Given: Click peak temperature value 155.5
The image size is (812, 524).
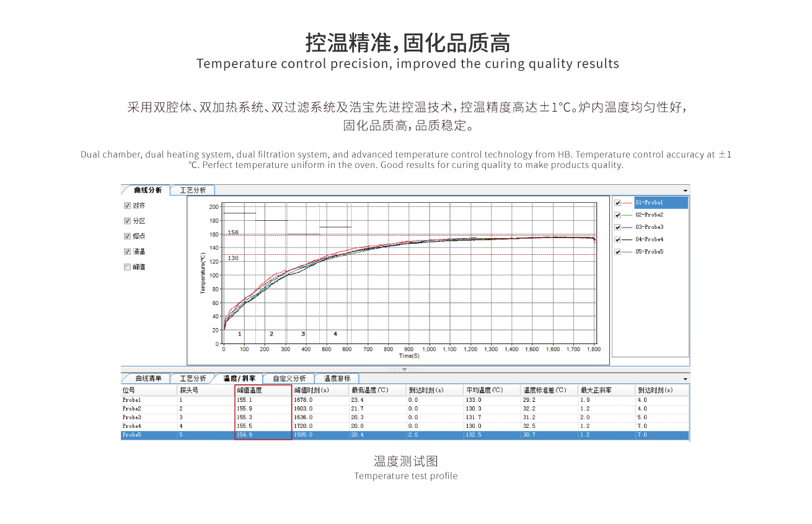Looking at the screenshot, I should coord(244,427).
